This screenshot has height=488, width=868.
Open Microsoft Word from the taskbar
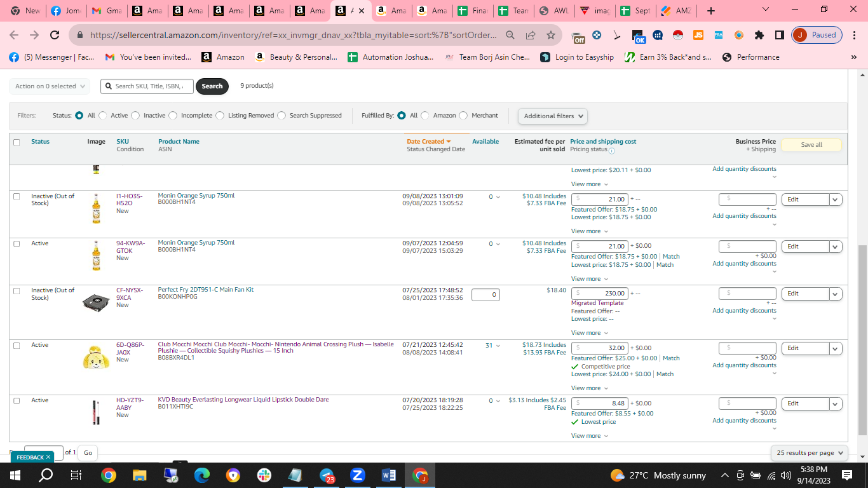[389, 475]
